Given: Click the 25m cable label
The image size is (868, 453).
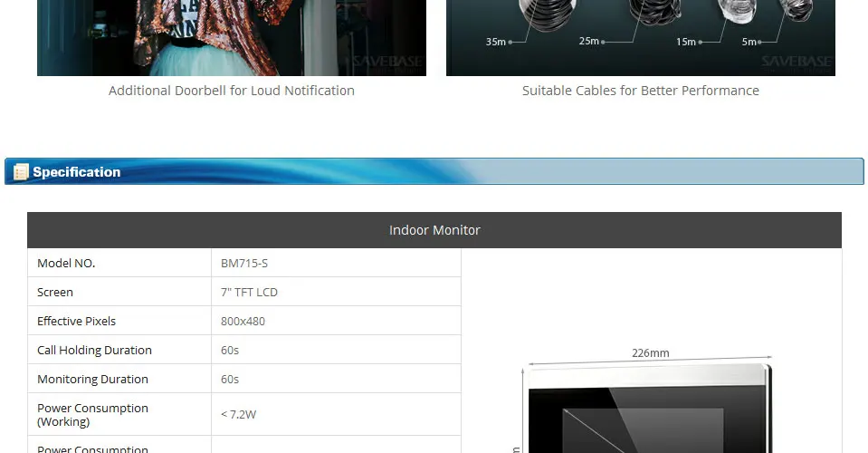Looking at the screenshot, I should (589, 41).
